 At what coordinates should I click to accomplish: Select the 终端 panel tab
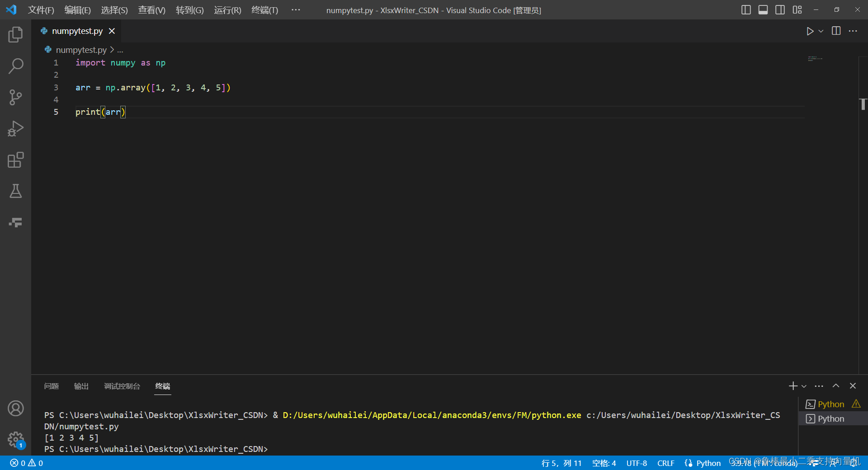pyautogui.click(x=163, y=386)
